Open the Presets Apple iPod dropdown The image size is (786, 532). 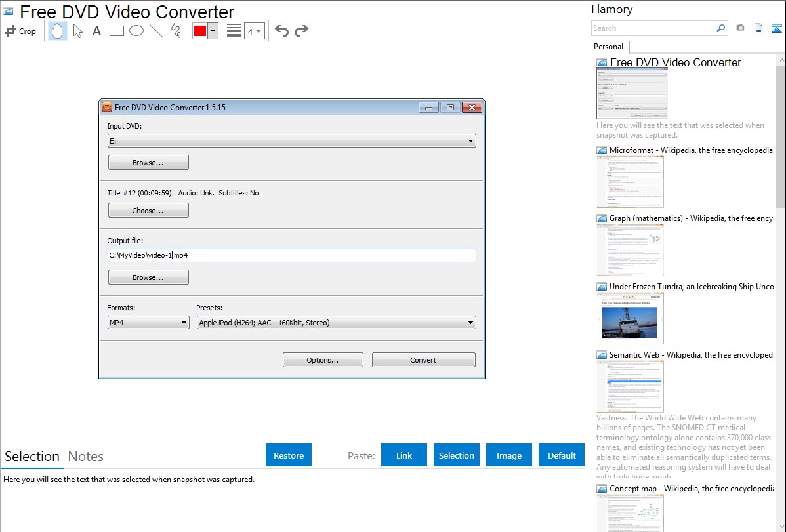pos(337,323)
